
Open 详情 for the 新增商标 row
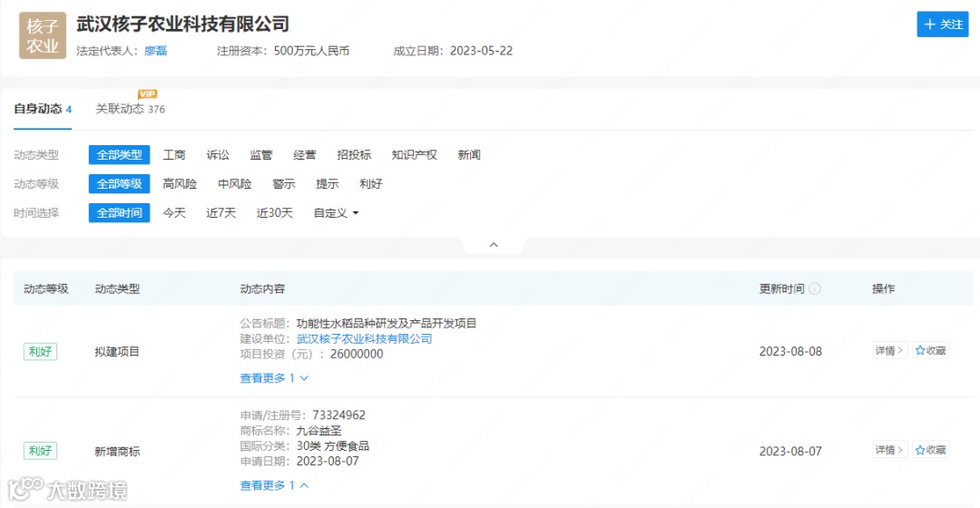(x=889, y=450)
